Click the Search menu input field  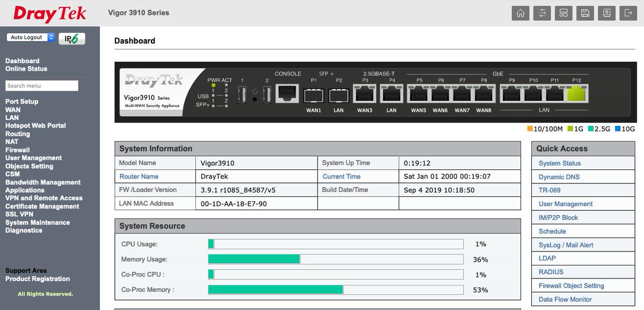pyautogui.click(x=42, y=86)
